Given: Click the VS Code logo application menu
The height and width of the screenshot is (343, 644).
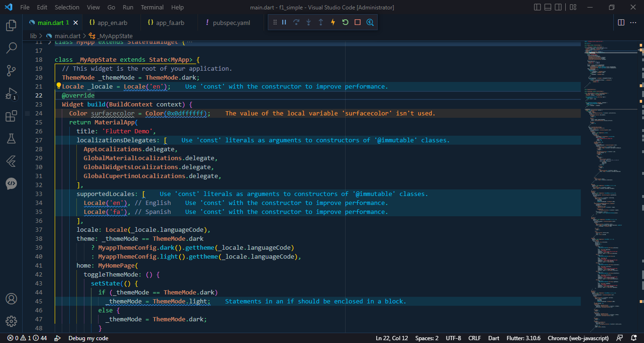Looking at the screenshot, I should (9, 7).
